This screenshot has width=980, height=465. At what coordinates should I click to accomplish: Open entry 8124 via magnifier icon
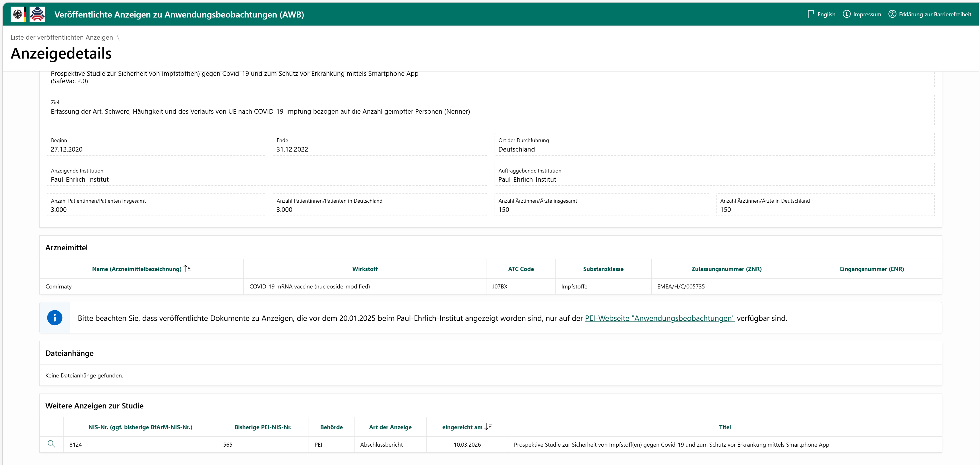pos(51,444)
